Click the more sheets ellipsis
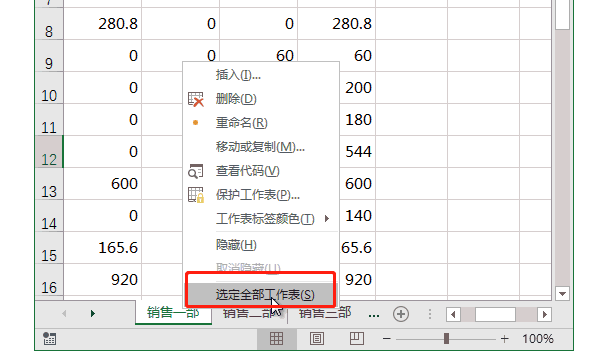This screenshot has width=605, height=362. coord(373,316)
